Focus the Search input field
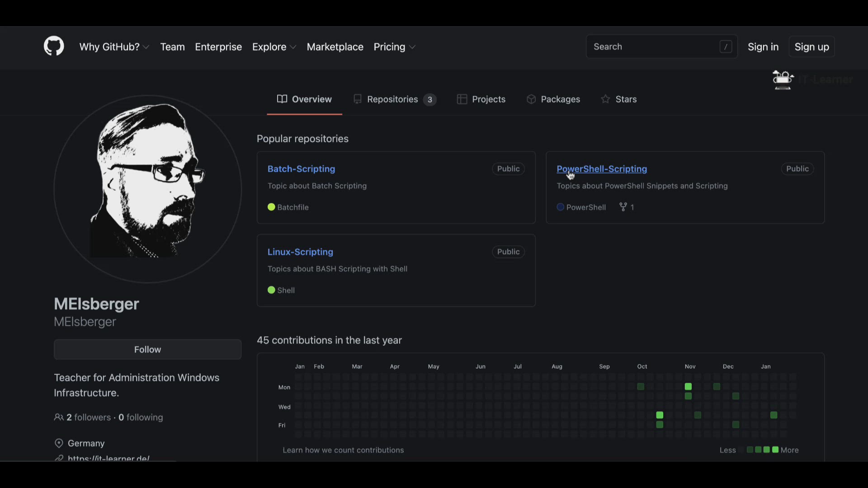Screen dimensions: 868x488 (x=662, y=47)
